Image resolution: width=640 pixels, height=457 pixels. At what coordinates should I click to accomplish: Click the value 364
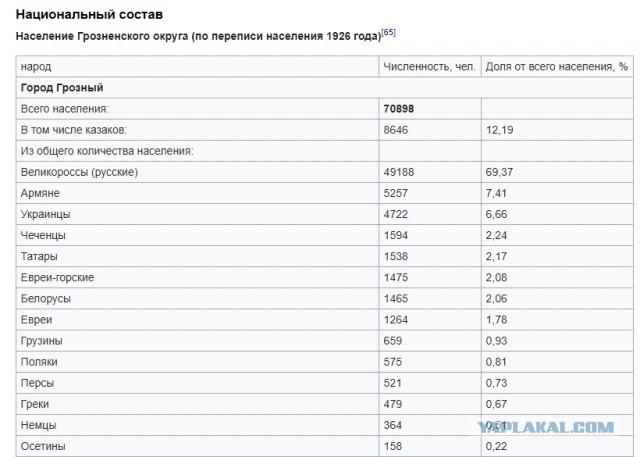(393, 425)
